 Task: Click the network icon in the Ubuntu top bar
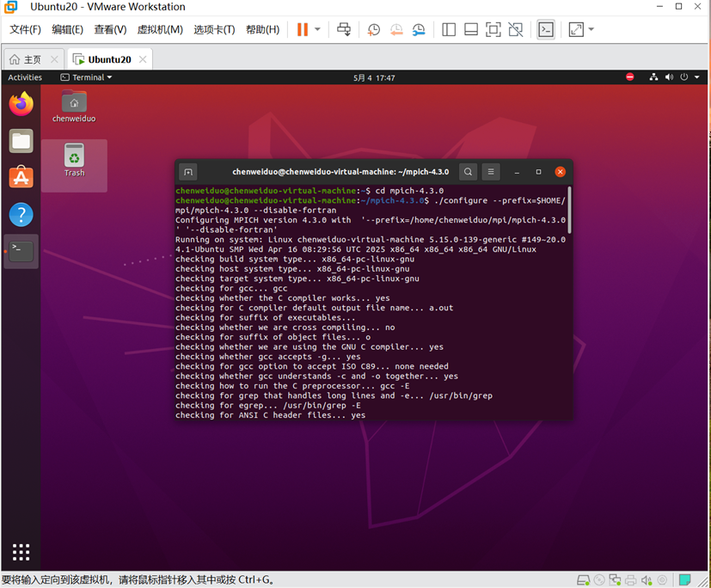point(653,77)
